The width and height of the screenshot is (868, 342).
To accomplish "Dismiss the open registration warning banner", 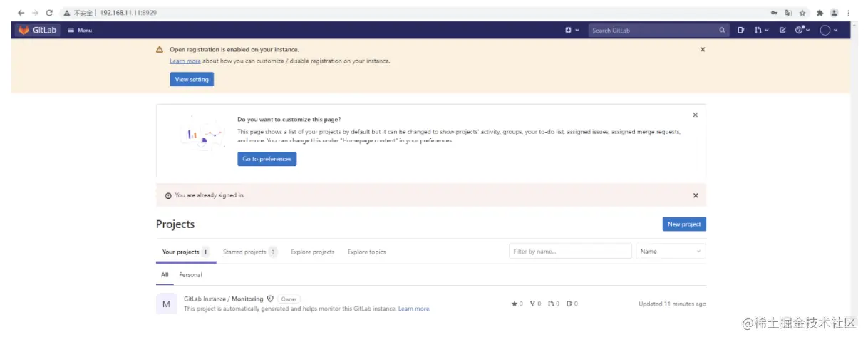I will 703,49.
